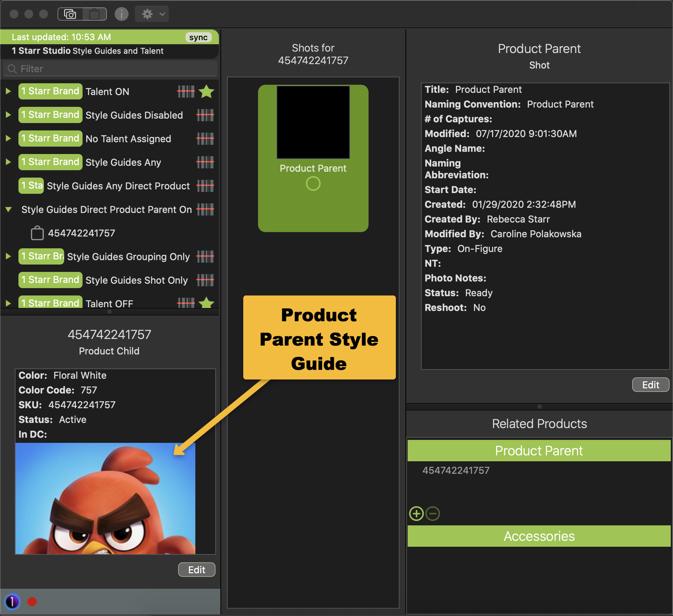The height and width of the screenshot is (616, 673).
Task: Click Modified By Caroline Polakowska field
Action: point(503,234)
